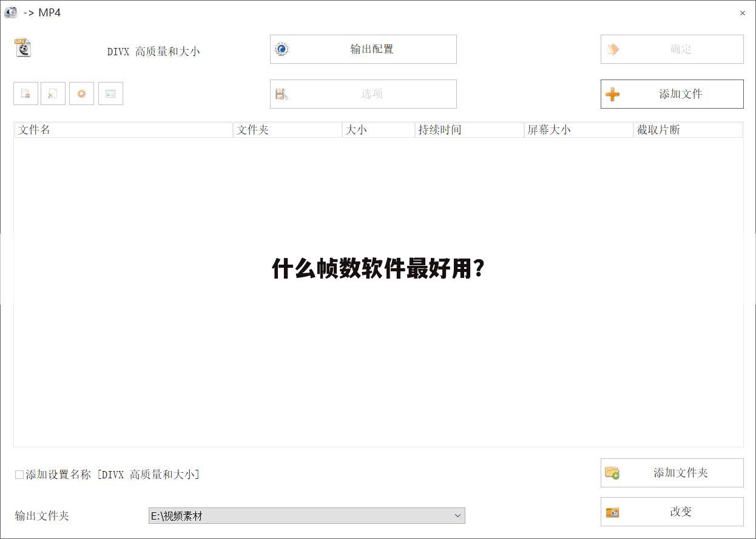Click the media file info toolbar icon
Viewport: 756px width, 539px height.
tap(110, 93)
